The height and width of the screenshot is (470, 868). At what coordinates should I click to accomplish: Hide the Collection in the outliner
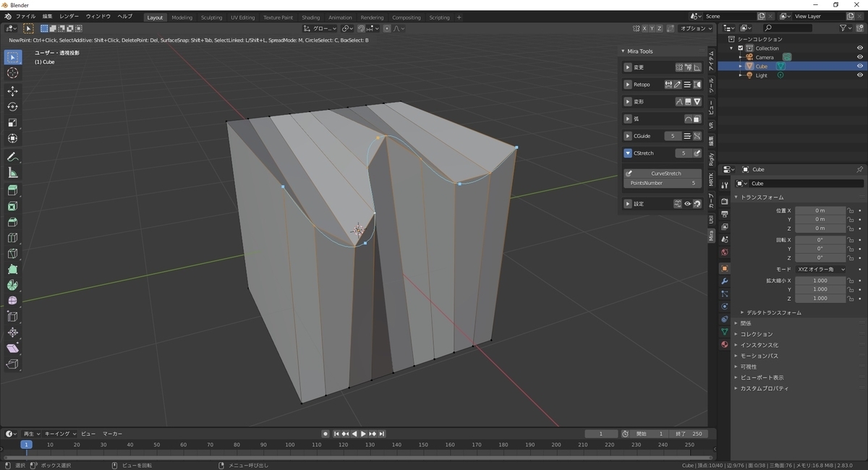click(x=860, y=48)
